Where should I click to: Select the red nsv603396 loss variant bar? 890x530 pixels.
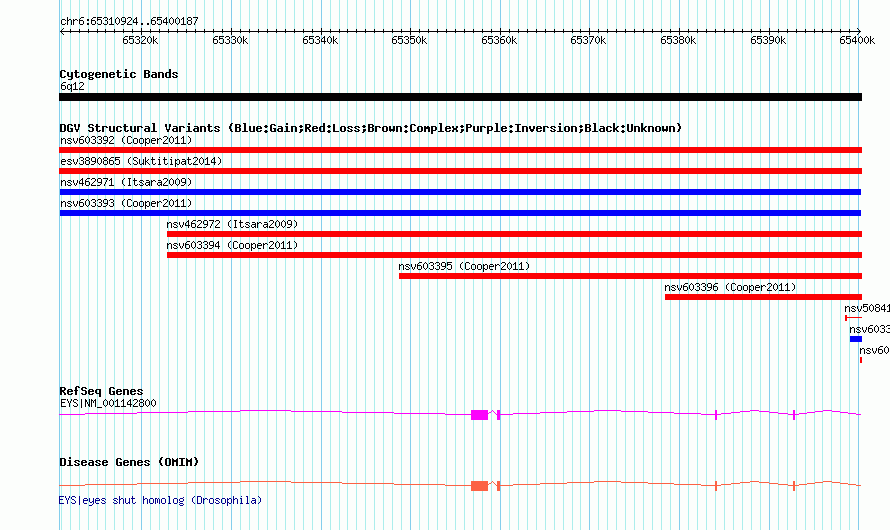[763, 297]
